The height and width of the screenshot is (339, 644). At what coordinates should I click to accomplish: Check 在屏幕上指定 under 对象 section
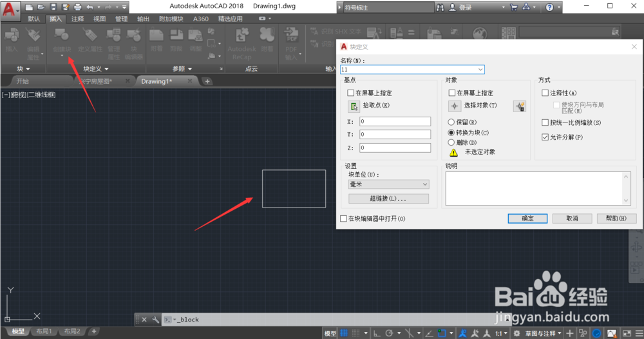(452, 93)
